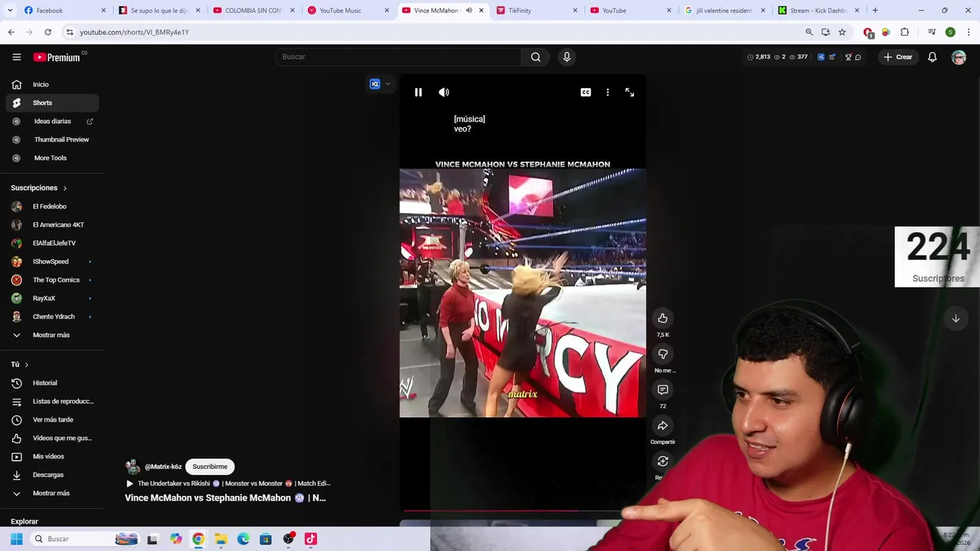
Task: Open File Explorer from the taskbar
Action: 220,539
